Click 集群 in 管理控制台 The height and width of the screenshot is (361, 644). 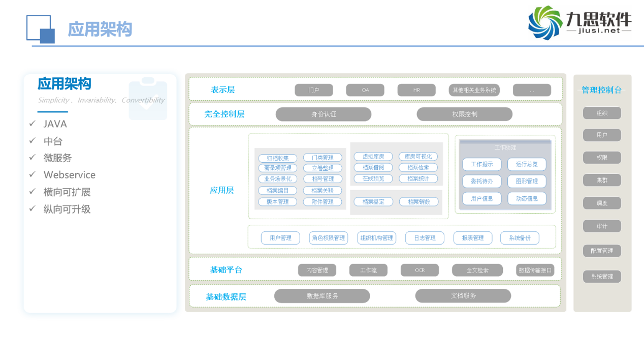[602, 180]
